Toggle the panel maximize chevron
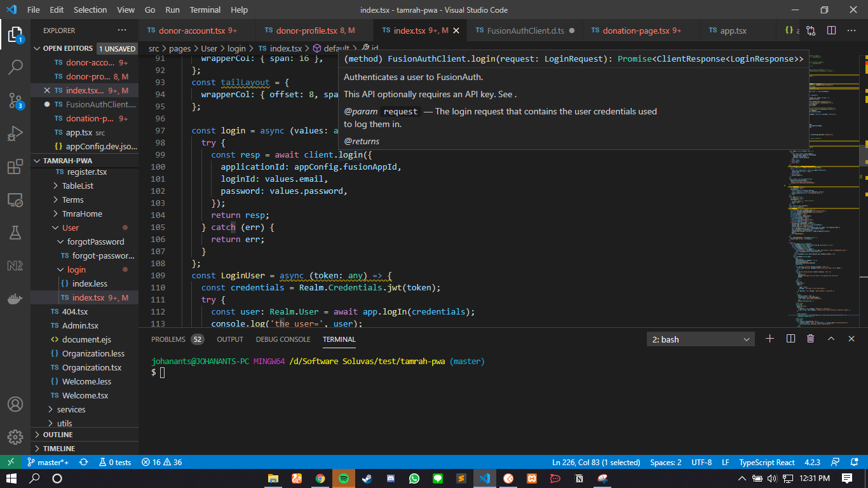The height and width of the screenshot is (488, 868). pyautogui.click(x=831, y=339)
